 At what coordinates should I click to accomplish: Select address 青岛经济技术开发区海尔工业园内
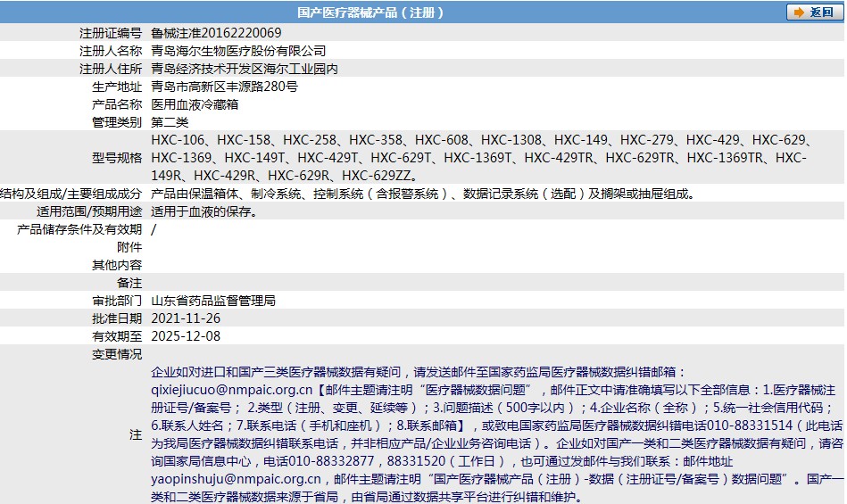[245, 69]
